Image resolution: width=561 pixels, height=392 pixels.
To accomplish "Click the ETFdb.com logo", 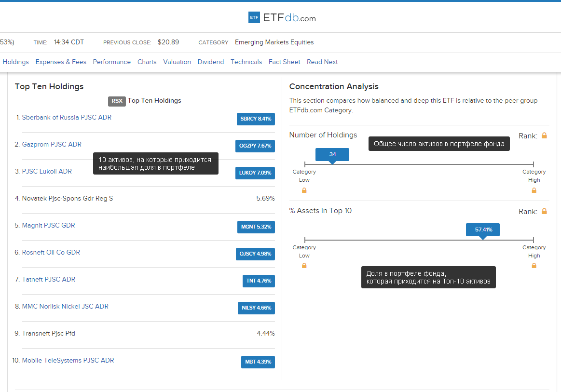I will [282, 17].
